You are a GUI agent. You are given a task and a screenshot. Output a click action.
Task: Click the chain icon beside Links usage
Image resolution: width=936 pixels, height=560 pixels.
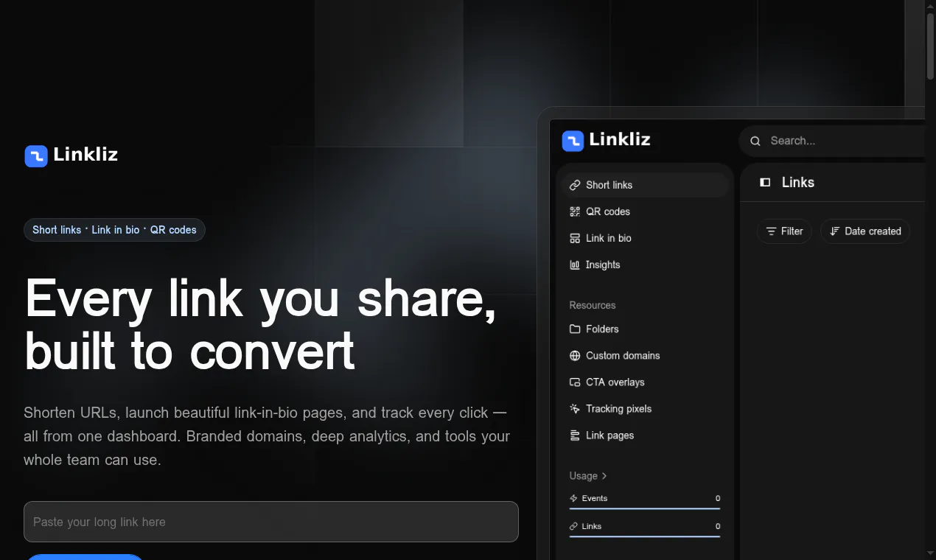pyautogui.click(x=574, y=526)
